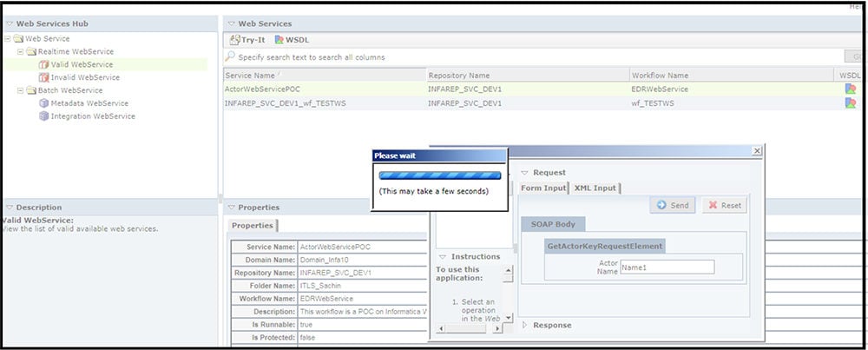Click the Invalid WebService node icon

click(43, 77)
